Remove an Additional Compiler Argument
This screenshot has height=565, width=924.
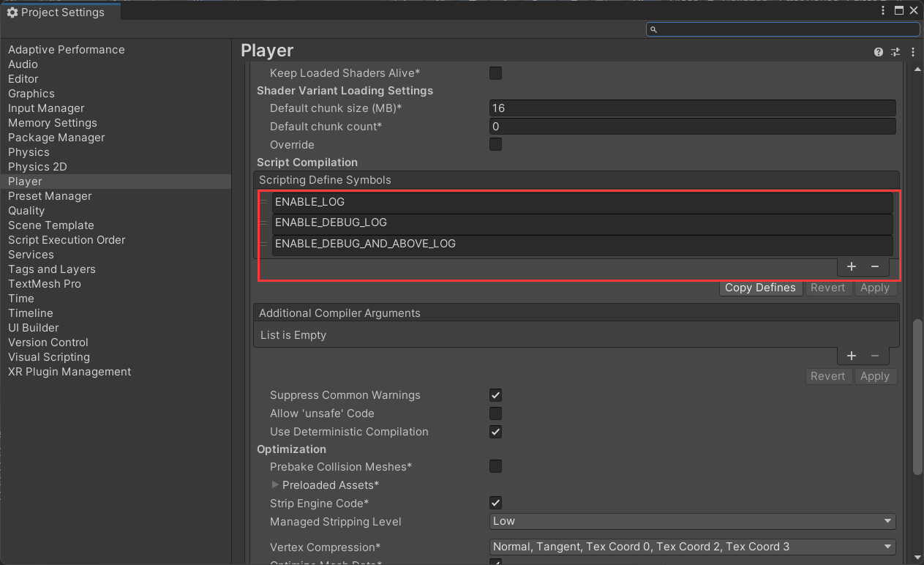[x=874, y=356]
